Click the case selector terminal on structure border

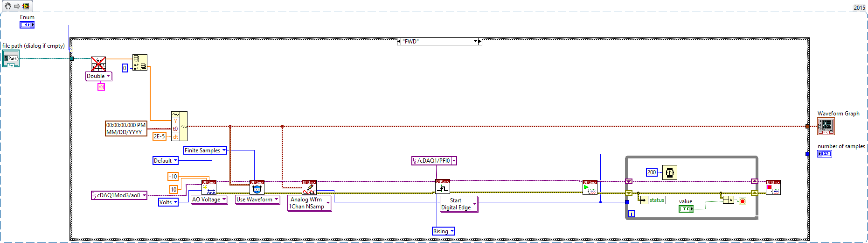point(71,49)
